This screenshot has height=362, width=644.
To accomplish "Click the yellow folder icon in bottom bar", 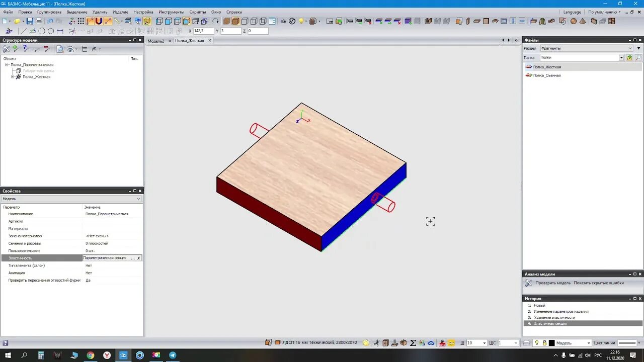I will point(366,343).
